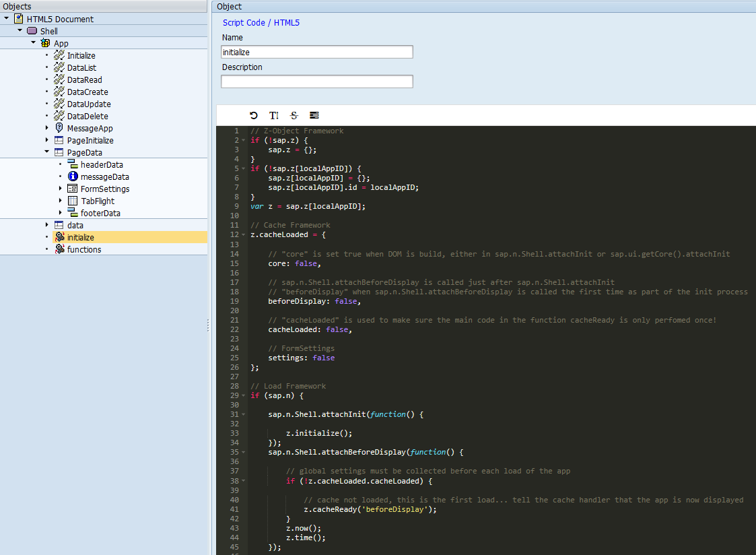
Task: Click the Name field containing initialize
Action: [316, 51]
